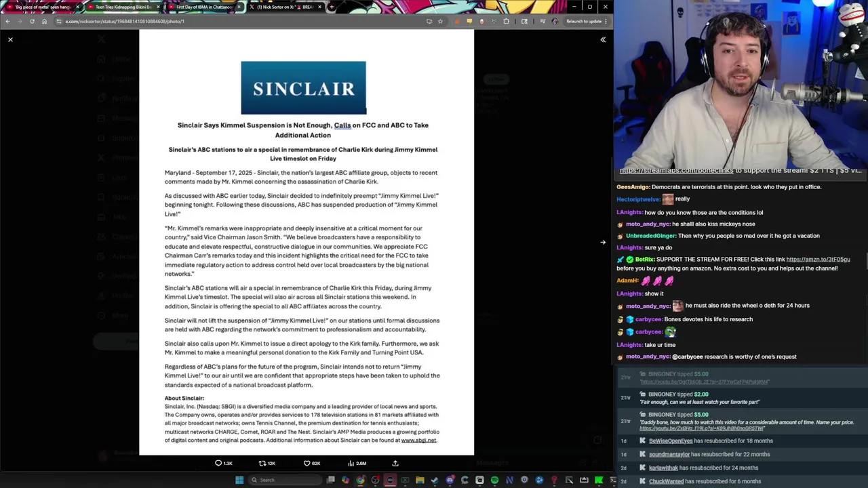868x488 pixels.
Task: Click ChuckWanted resubscribed entry
Action: (742, 481)
